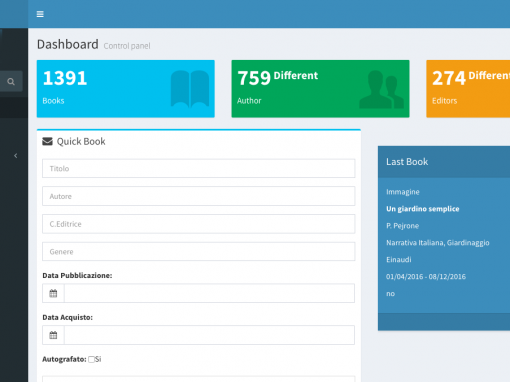Open calendar icon for Data Acquisto
The width and height of the screenshot is (510, 382).
pyautogui.click(x=53, y=335)
